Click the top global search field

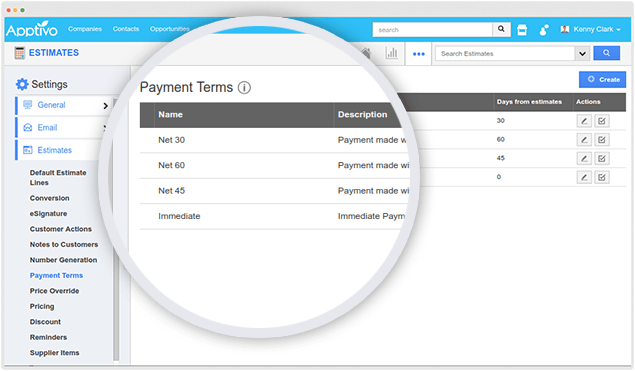point(433,30)
